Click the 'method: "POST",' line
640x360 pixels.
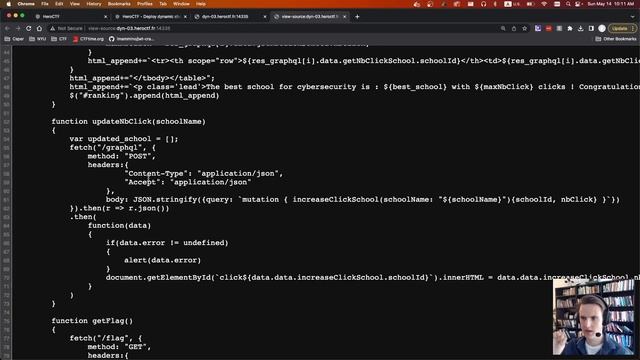tap(122, 156)
